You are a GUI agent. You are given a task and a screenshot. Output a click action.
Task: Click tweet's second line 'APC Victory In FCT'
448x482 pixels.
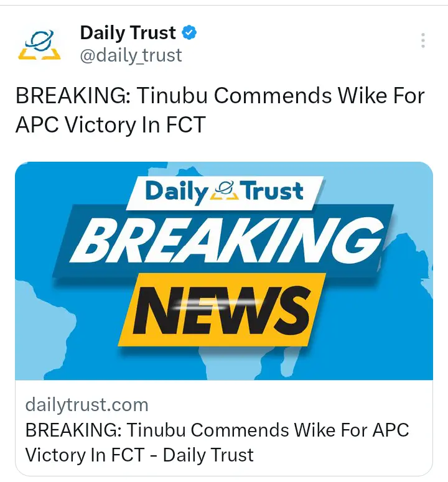click(111, 125)
